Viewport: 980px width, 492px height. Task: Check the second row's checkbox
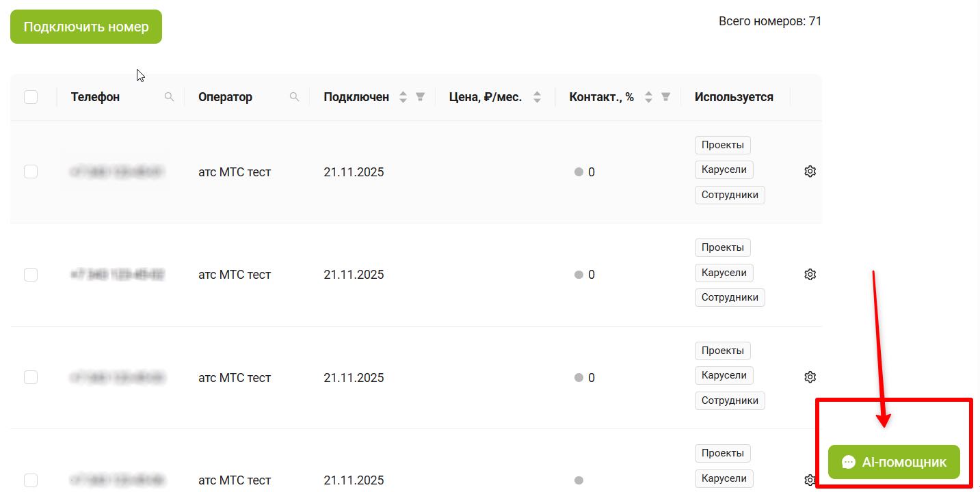click(x=31, y=274)
